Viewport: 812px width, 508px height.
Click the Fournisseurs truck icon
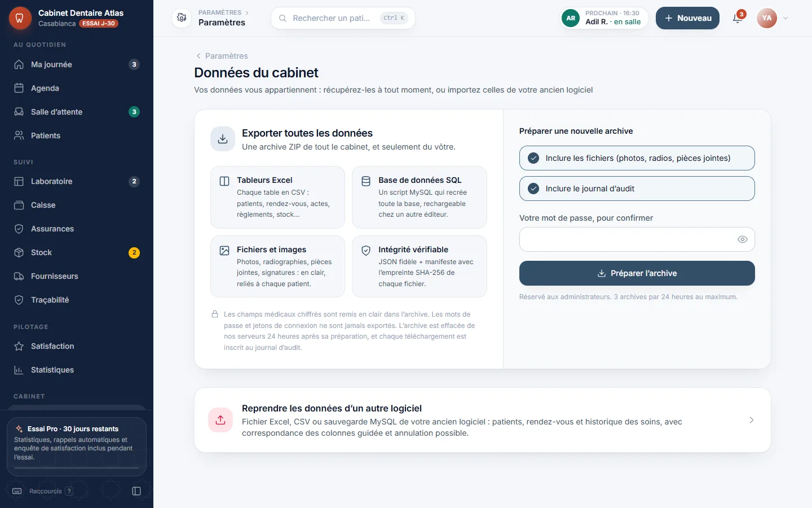click(x=19, y=276)
